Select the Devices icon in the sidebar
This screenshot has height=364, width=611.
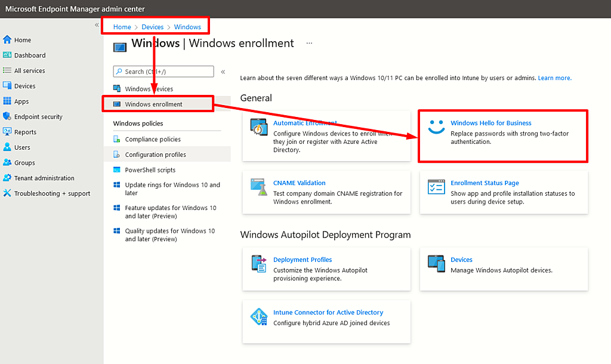(8, 85)
